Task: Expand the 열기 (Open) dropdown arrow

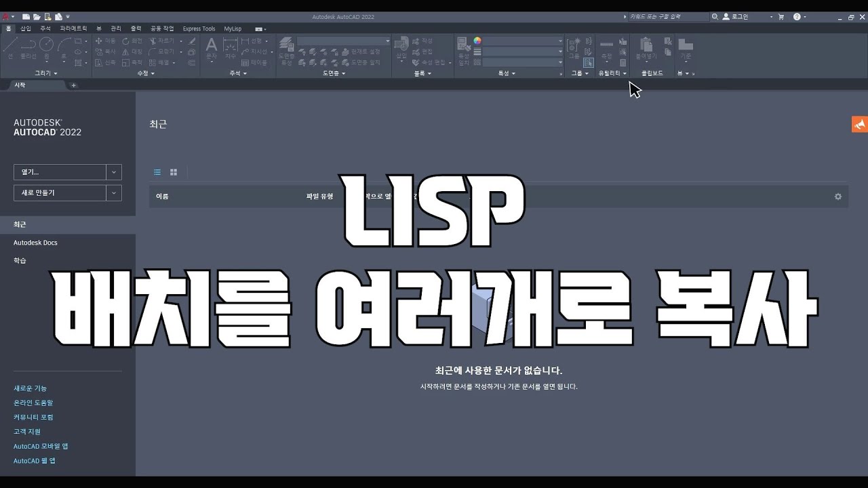Action: click(x=114, y=172)
